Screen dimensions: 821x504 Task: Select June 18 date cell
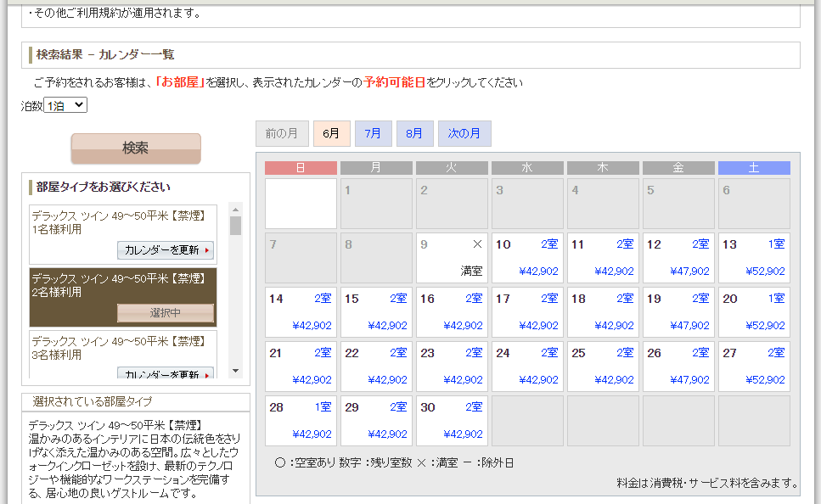pos(603,312)
